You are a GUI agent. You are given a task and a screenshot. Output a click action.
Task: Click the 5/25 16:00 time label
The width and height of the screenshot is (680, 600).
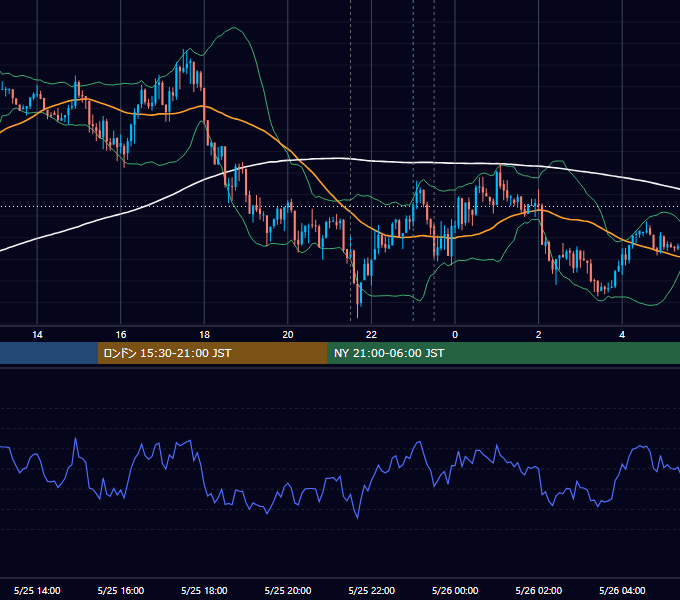[x=121, y=590]
